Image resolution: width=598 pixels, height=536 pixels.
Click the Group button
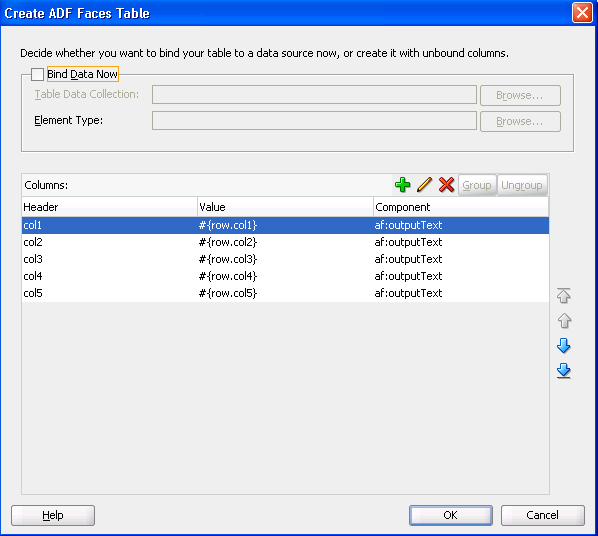point(477,185)
